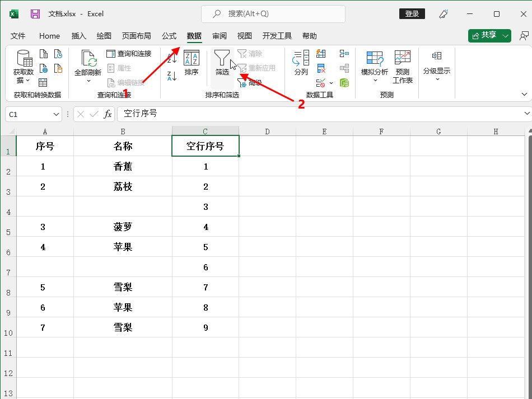Switch to the 公式 (Formulas) tab
Image resolution: width=532 pixels, height=399 pixels.
pyautogui.click(x=169, y=36)
